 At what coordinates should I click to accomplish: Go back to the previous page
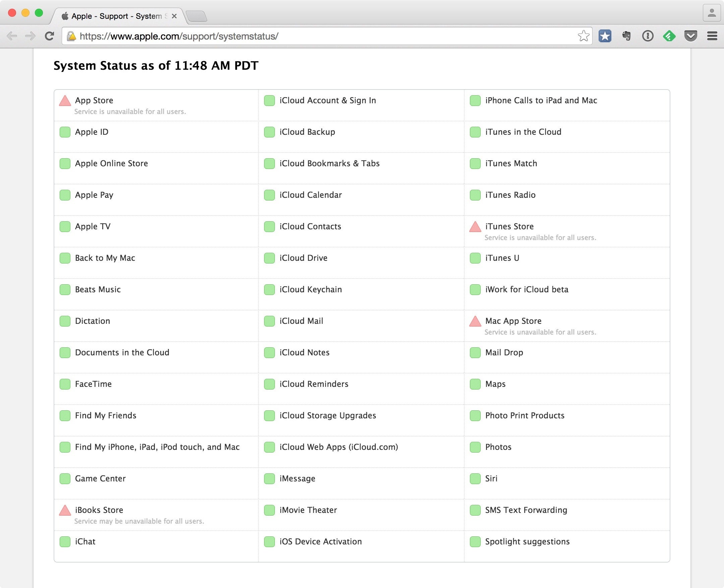point(12,36)
